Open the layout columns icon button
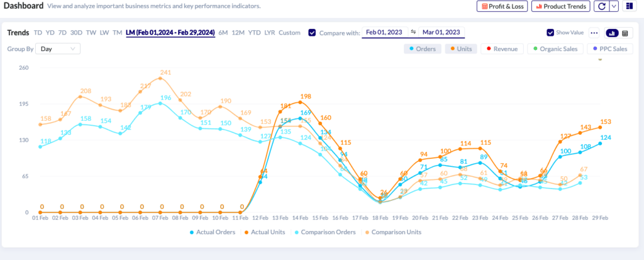Image resolution: width=644 pixels, height=260 pixels. (630, 6)
